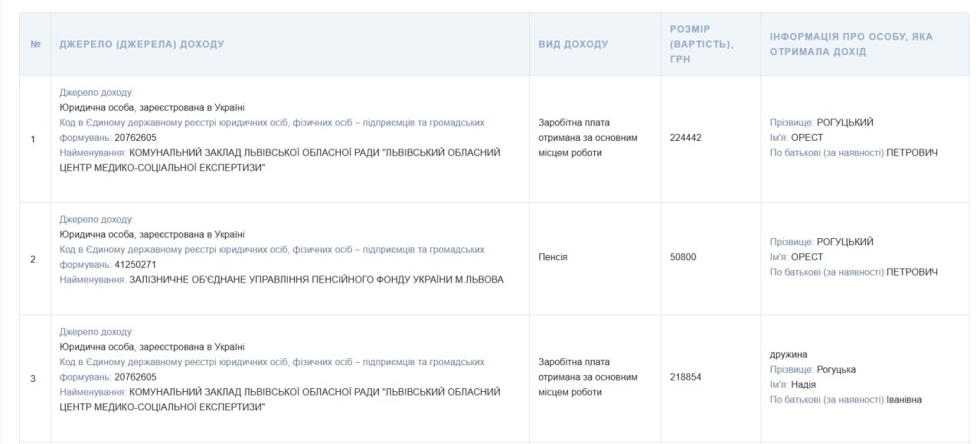Screen dimensions: 980x444
Task: Click patronymic "ПЕТРОВИЧ" in row 1
Action: [x=912, y=153]
